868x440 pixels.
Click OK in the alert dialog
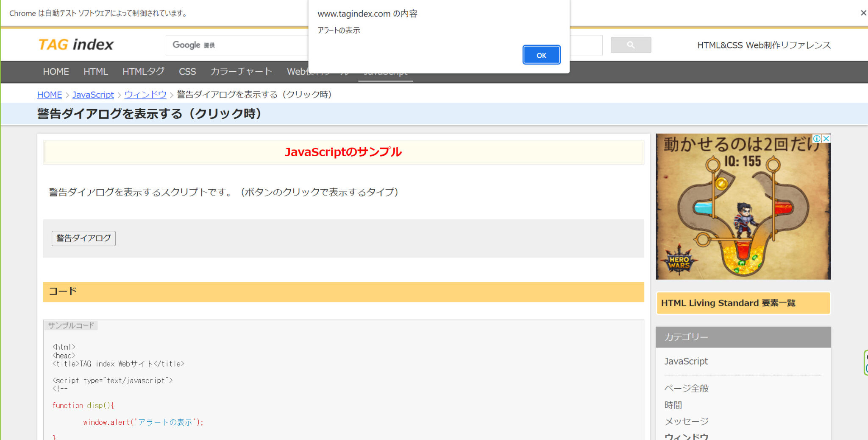pyautogui.click(x=541, y=55)
